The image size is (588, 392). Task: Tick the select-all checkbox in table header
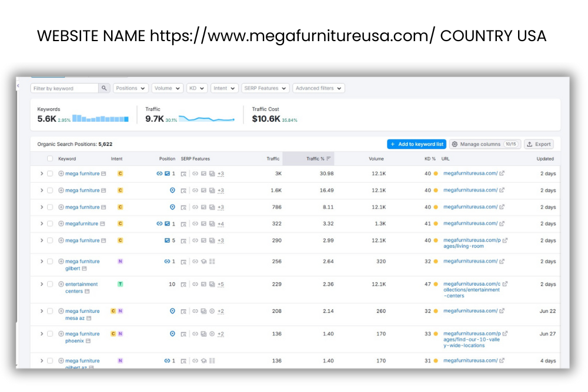pos(50,159)
